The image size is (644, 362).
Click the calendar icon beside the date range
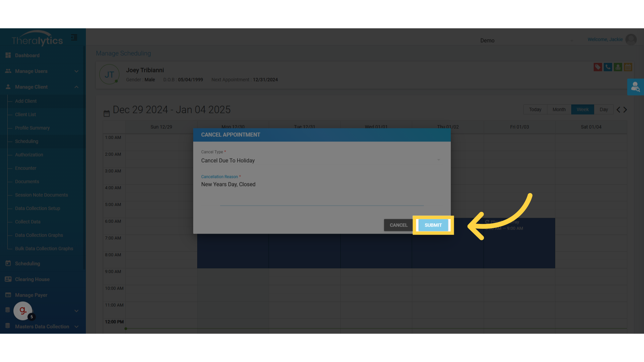(x=107, y=114)
